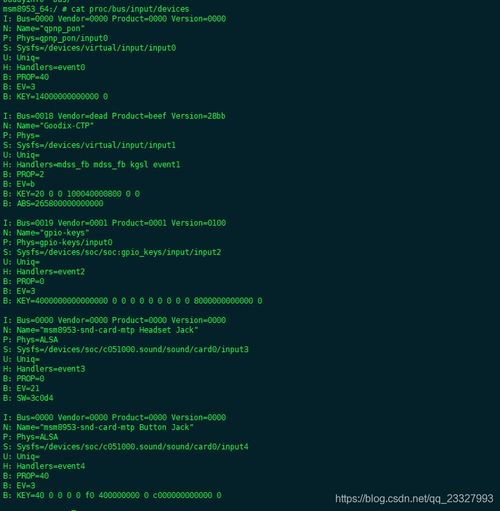This screenshot has height=511, width=500.
Task: Select the Name="qpnp_pon" line
Action: 44,29
